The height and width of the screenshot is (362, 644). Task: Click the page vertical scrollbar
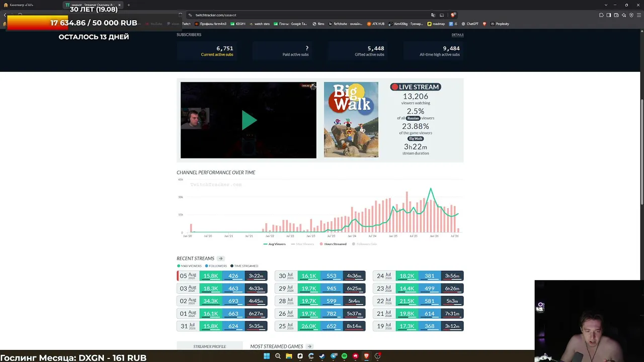(641, 151)
